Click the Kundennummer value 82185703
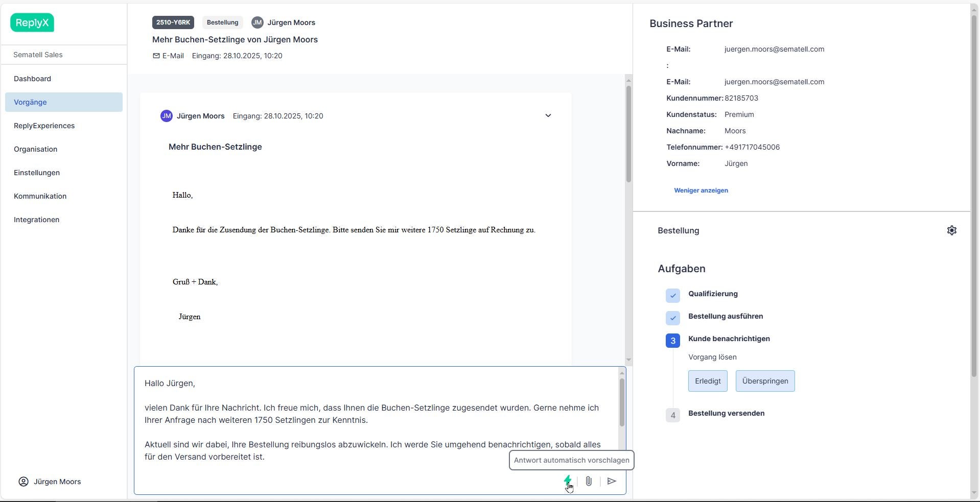The image size is (980, 502). [741, 98]
